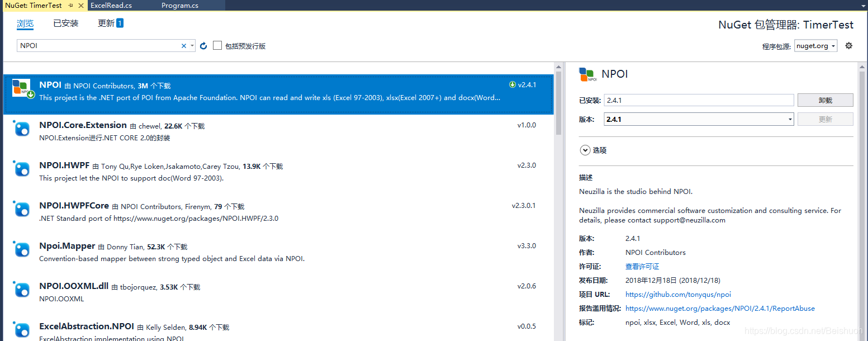Viewport: 868px width, 341px height.
Task: Click the NPOI package logo in list
Action: pyautogui.click(x=23, y=88)
